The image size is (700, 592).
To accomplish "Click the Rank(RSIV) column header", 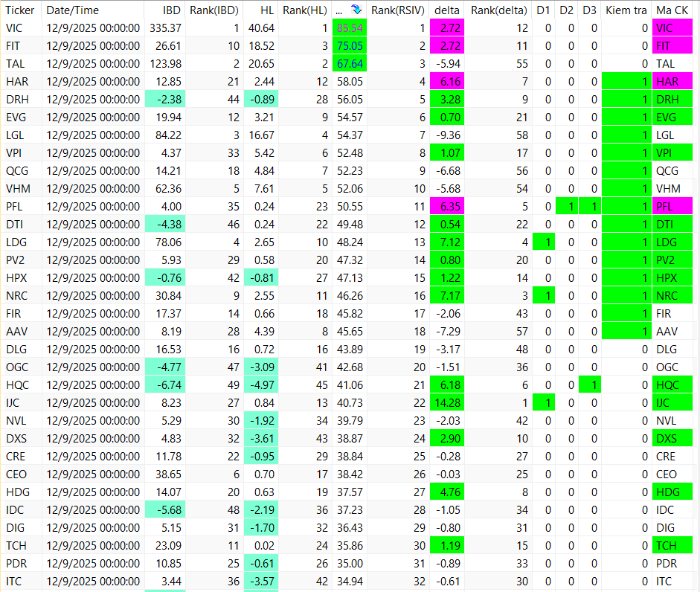I will (398, 10).
